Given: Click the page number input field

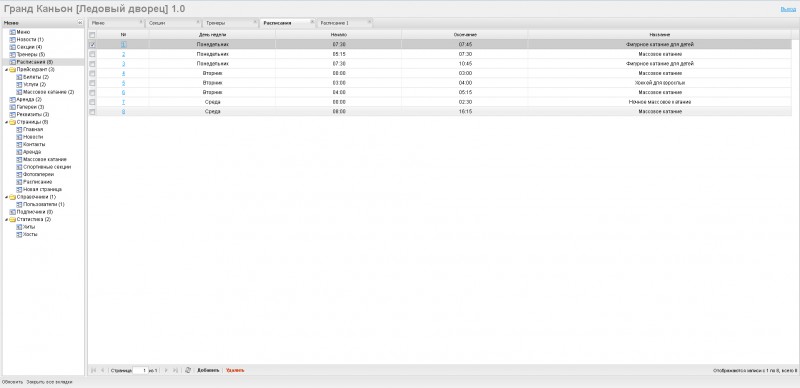Looking at the screenshot, I should [x=140, y=370].
